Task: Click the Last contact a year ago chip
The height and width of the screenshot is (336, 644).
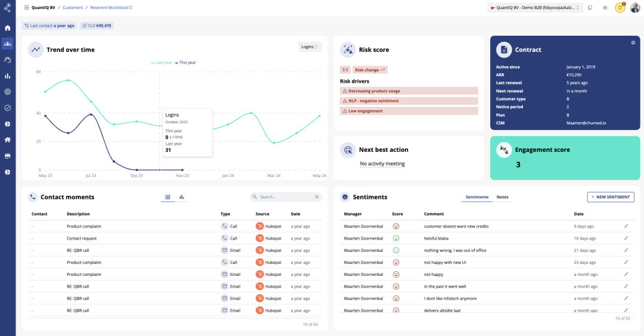Action: tap(49, 26)
